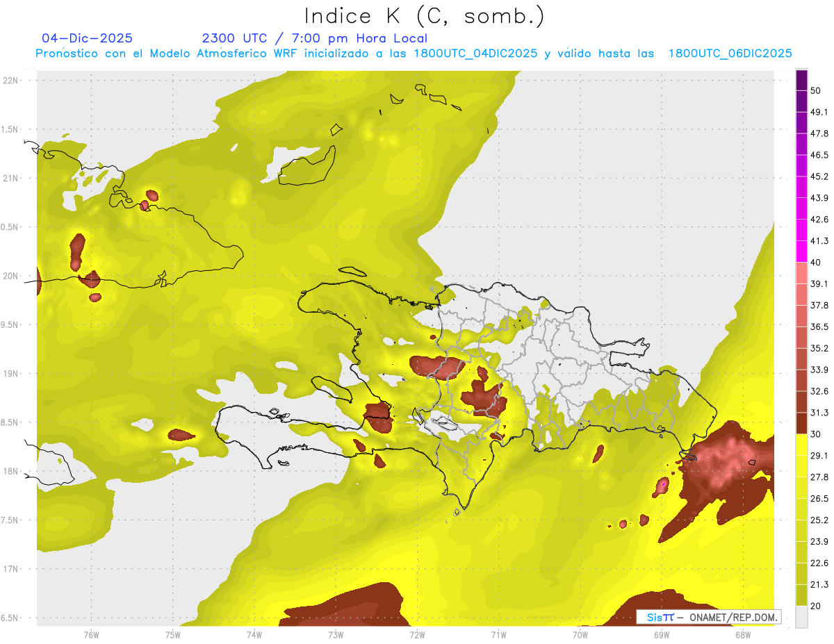This screenshot has height=644, width=834.
Task: Click the '18N' latitude axis label
Action: pyautogui.click(x=11, y=471)
